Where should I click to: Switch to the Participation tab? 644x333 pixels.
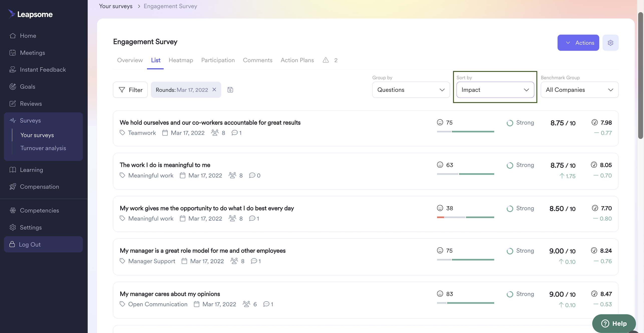[x=218, y=60]
